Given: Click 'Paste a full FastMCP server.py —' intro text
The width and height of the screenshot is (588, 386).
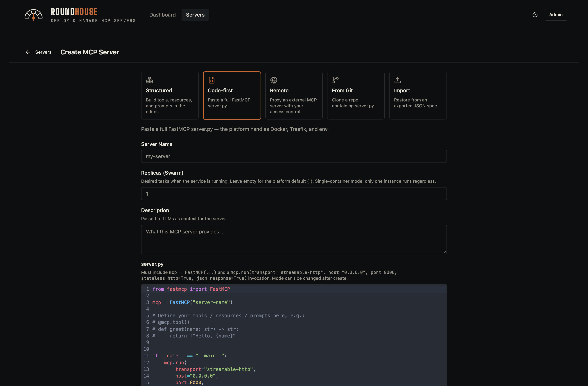Looking at the screenshot, I should [235, 129].
